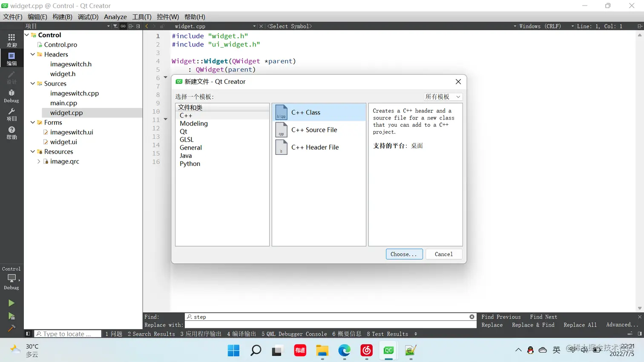Screen dimensions: 644x362
Task: Start debugging with the Run-Debug arrow icon
Action: coord(11,316)
